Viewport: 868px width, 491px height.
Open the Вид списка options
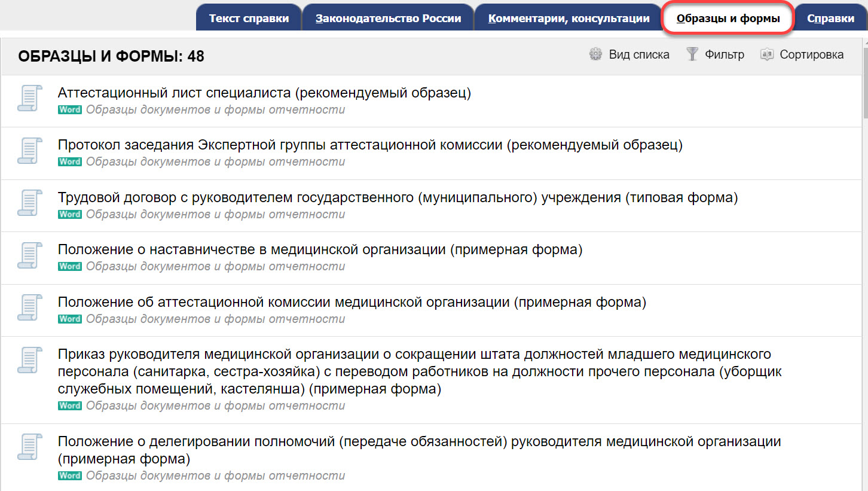pyautogui.click(x=629, y=54)
